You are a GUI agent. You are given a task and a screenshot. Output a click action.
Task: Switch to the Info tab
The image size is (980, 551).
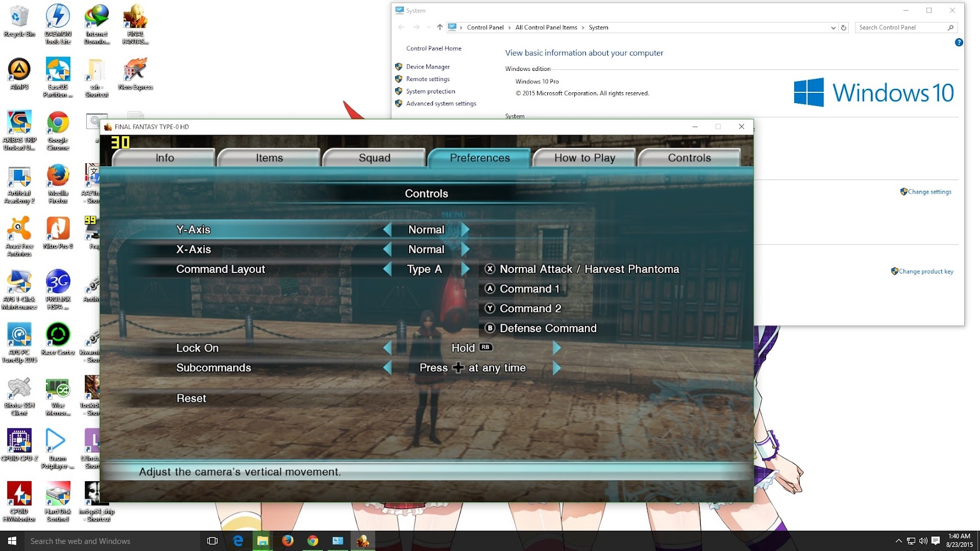pos(164,158)
